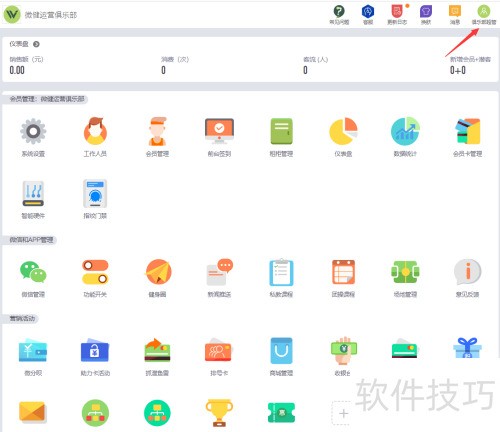Open 工作人员 staff icon
The image size is (500, 432).
tap(95, 131)
